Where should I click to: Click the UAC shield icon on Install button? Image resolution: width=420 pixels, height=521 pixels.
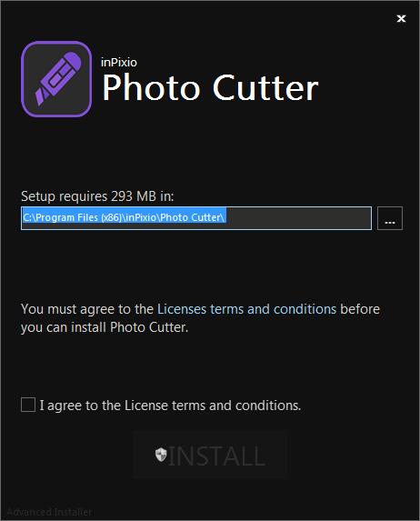161,455
